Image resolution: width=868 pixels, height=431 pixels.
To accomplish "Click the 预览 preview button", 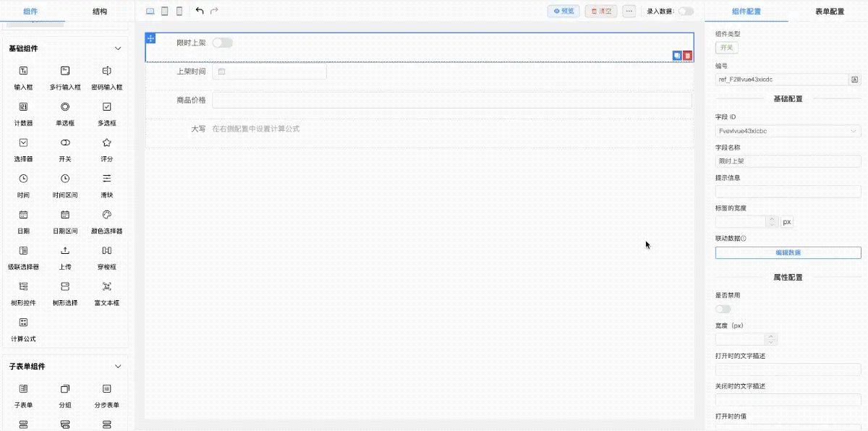I will point(563,11).
